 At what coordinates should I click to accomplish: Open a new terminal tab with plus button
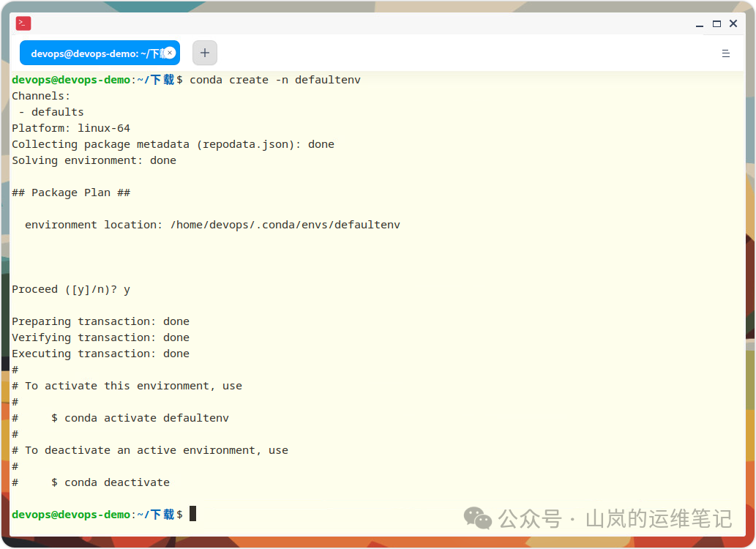pyautogui.click(x=205, y=53)
